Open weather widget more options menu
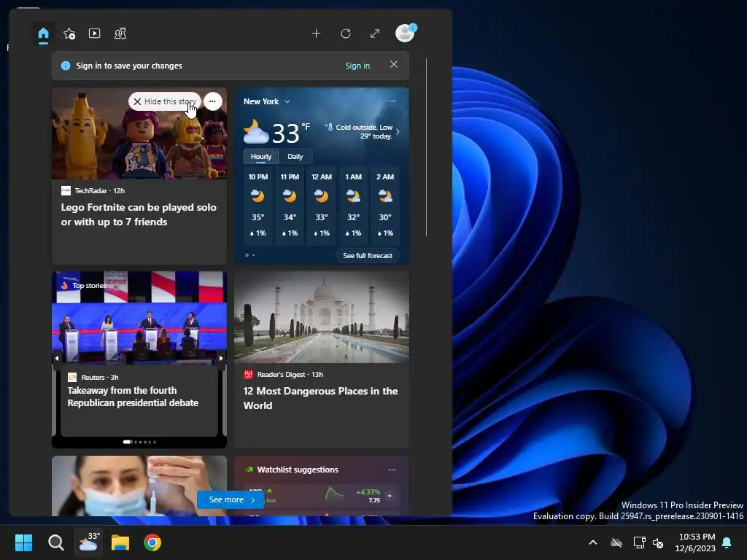The image size is (747, 560). point(392,101)
